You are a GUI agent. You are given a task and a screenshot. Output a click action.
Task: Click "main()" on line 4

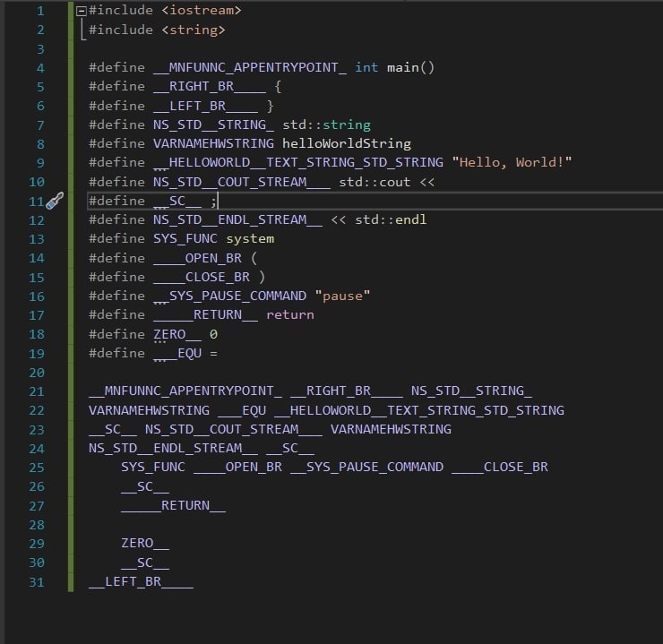click(410, 67)
